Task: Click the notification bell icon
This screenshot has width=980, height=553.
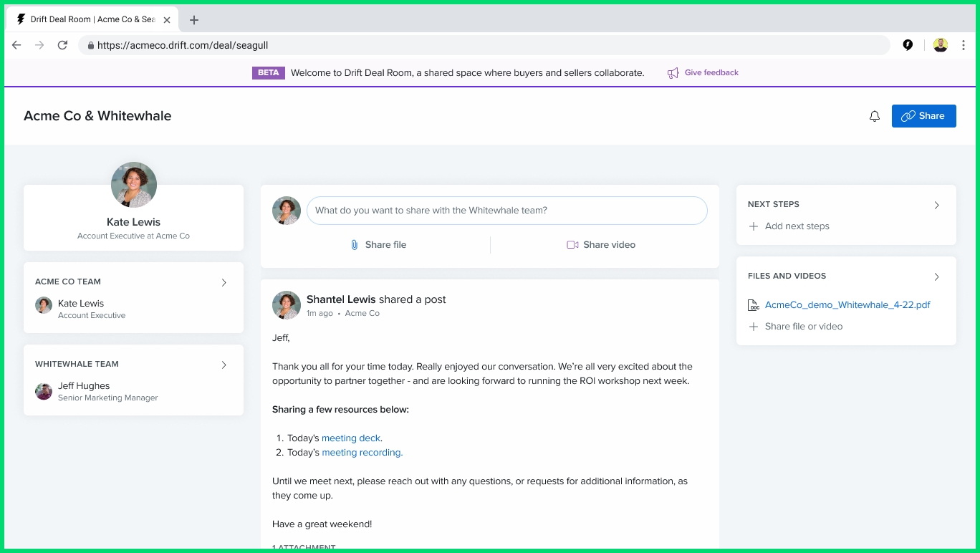Action: point(874,116)
